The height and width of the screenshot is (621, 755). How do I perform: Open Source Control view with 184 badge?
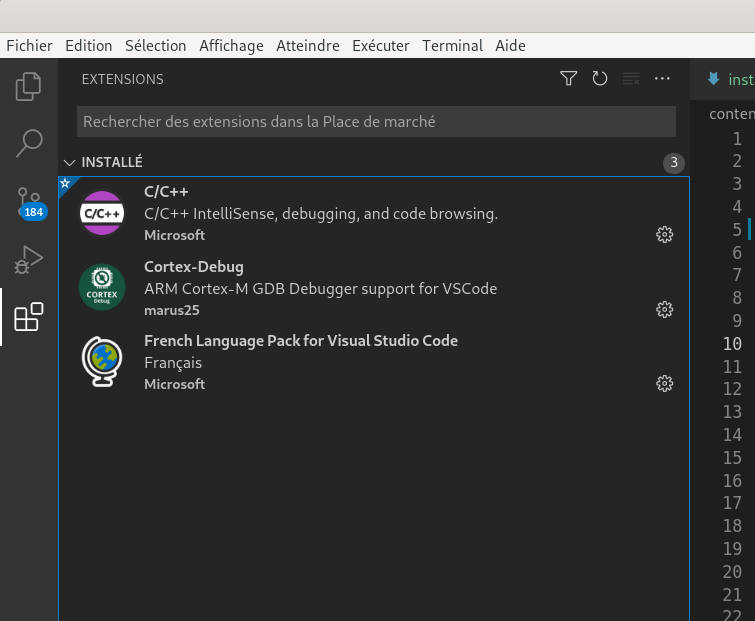tap(30, 203)
